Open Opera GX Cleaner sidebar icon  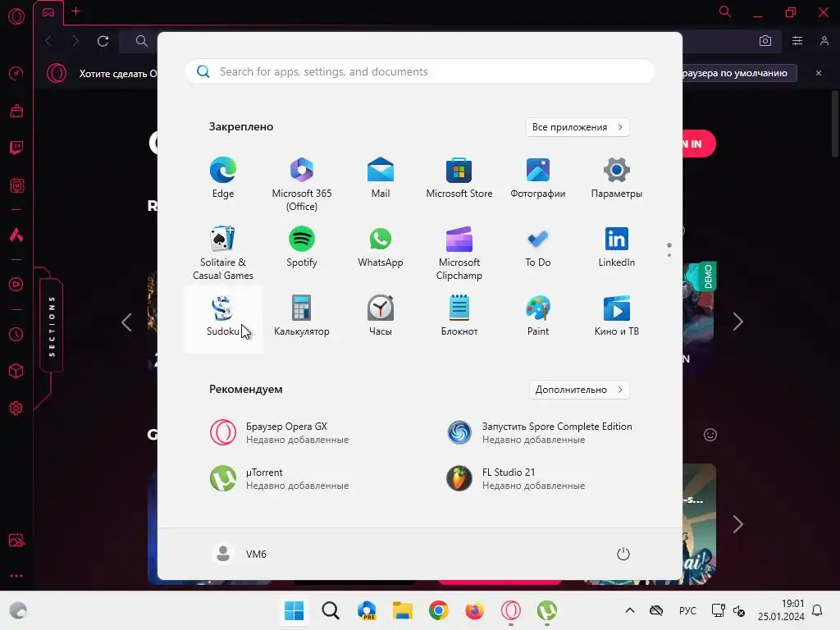tap(16, 112)
